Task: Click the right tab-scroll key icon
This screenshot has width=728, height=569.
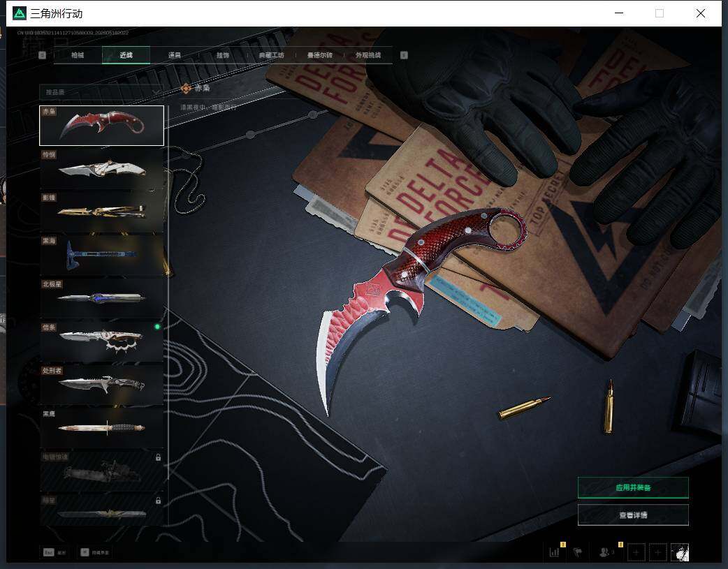Action: coord(404,55)
